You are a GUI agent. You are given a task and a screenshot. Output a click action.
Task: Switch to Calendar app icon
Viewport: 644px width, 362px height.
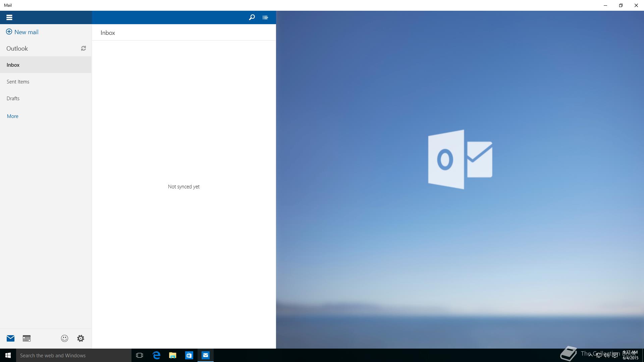click(26, 338)
